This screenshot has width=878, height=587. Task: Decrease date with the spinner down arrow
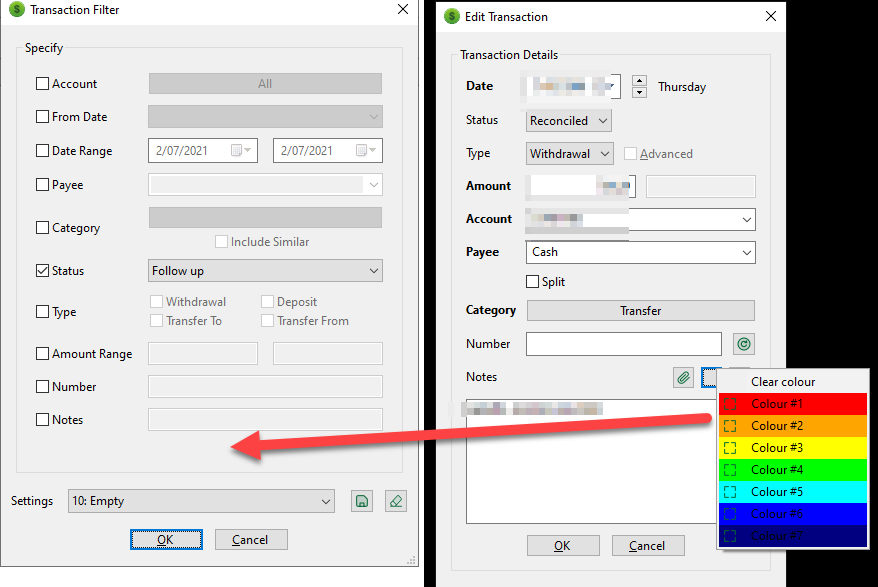tap(639, 92)
